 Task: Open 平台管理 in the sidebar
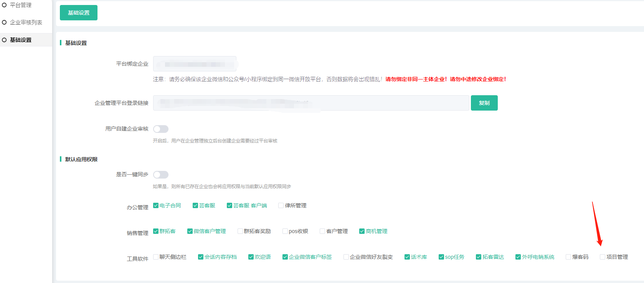tap(20, 5)
